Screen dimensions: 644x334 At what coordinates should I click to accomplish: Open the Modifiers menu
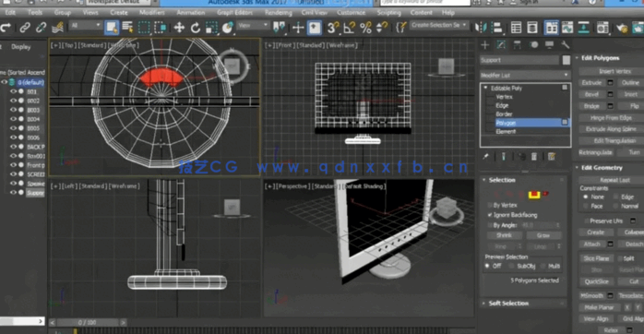point(152,12)
